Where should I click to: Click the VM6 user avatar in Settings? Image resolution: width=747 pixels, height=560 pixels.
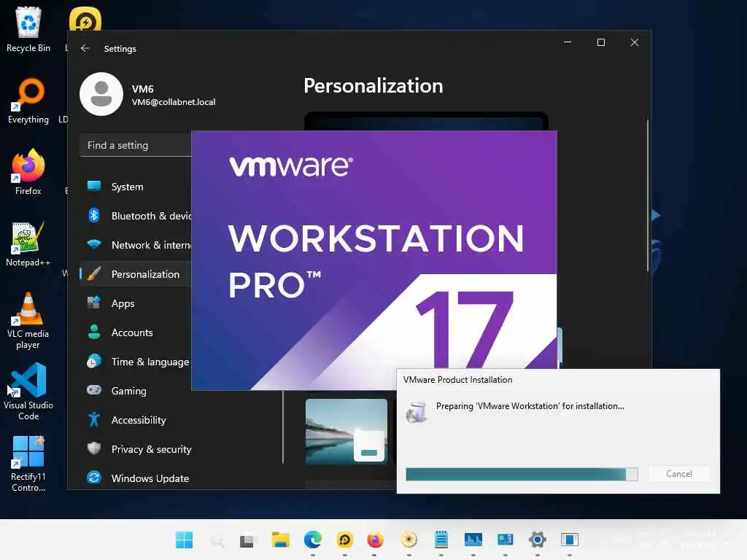101,94
